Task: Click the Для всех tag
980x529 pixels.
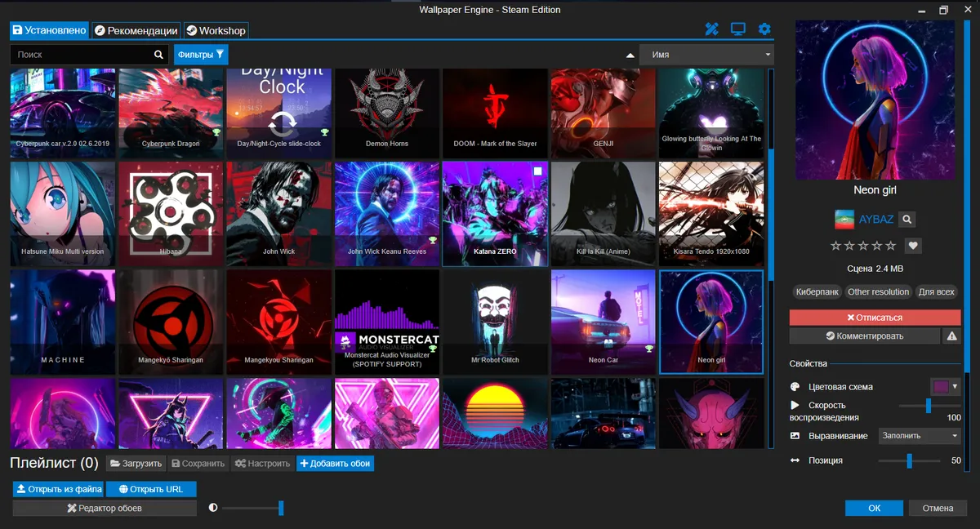Action: pyautogui.click(x=936, y=291)
